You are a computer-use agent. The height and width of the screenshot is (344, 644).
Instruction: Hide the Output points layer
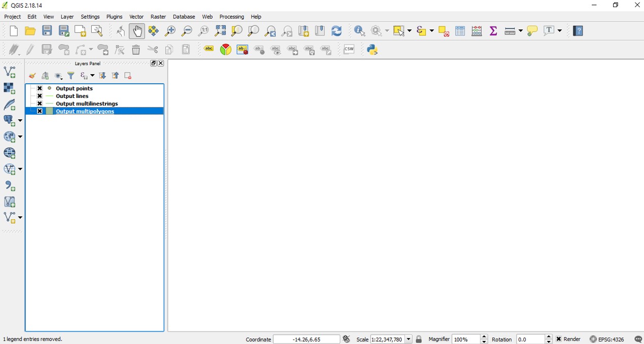[39, 88]
